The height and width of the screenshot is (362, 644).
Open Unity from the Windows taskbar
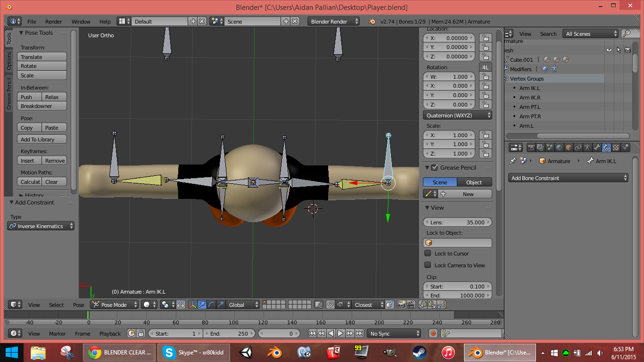point(246,352)
